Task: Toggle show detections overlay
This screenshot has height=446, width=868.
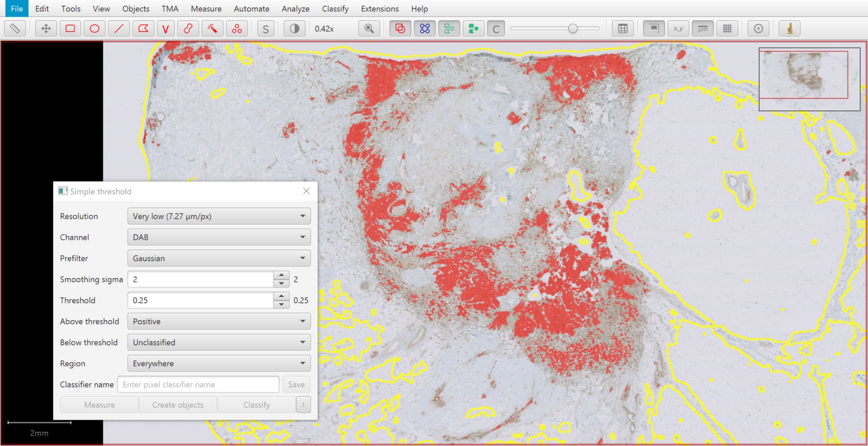Action: [449, 28]
